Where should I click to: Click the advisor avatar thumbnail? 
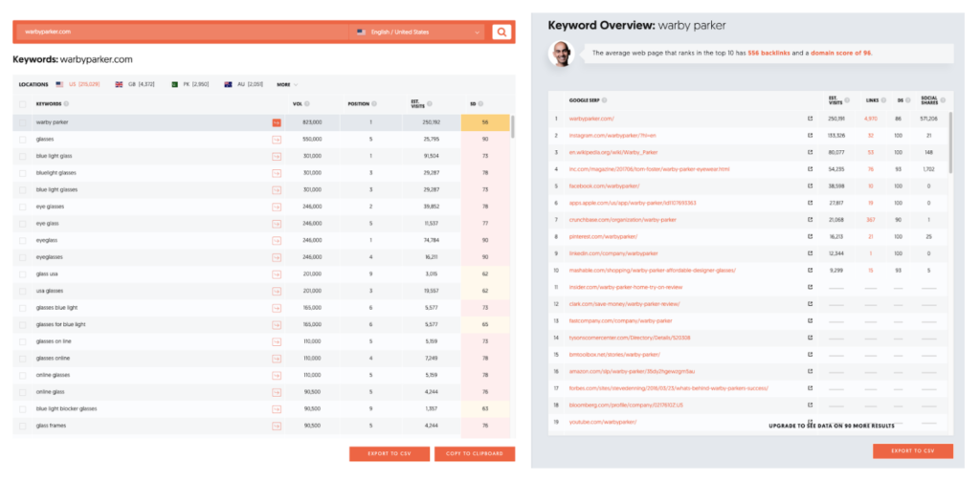(561, 54)
